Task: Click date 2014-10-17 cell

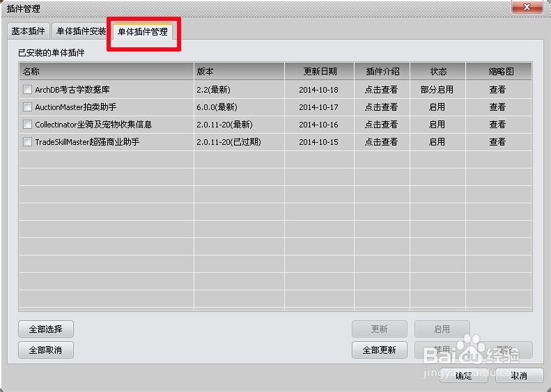Action: [x=319, y=107]
